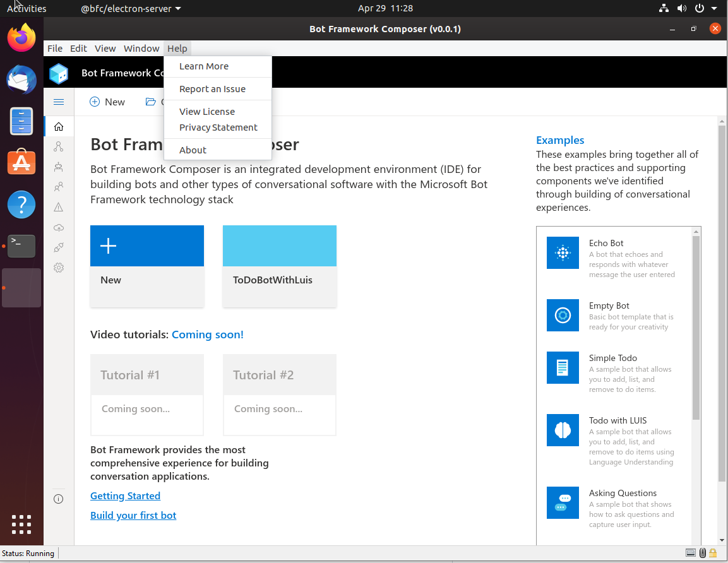Click the info circle icon in sidebar
Screen dimensions: 728x563
(59, 499)
